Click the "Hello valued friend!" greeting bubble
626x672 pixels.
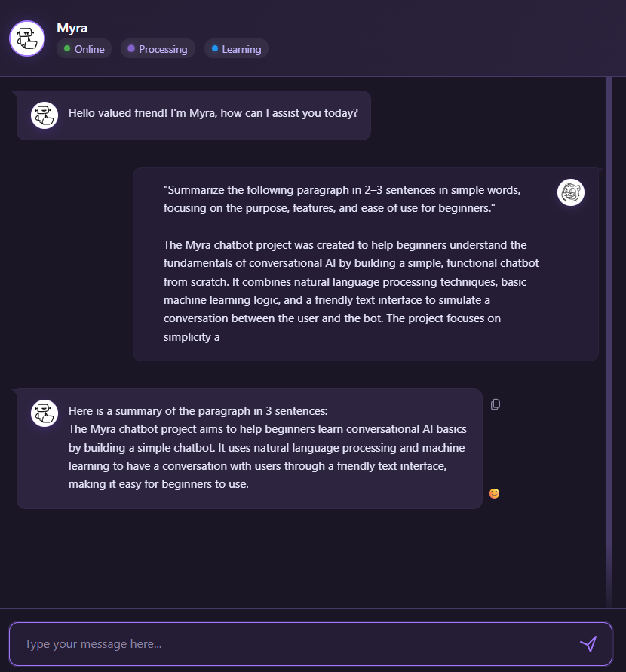[x=213, y=114]
